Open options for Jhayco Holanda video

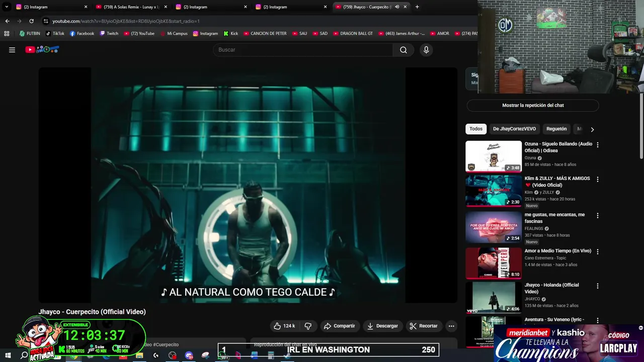[x=598, y=286]
